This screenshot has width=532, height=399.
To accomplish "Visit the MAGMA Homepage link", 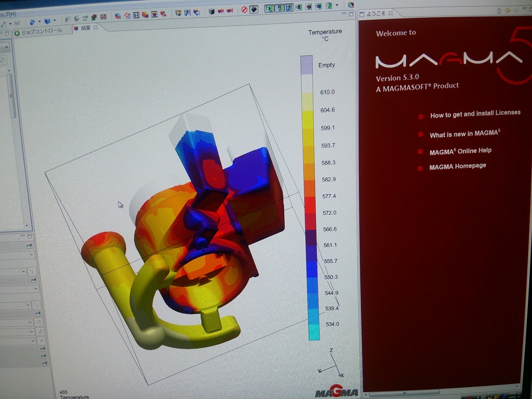I will click(457, 166).
